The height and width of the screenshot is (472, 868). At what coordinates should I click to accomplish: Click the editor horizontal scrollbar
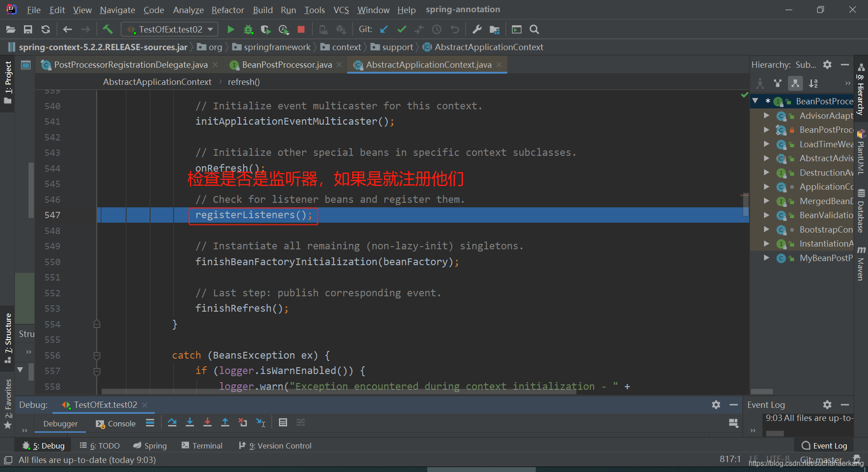pos(339,392)
